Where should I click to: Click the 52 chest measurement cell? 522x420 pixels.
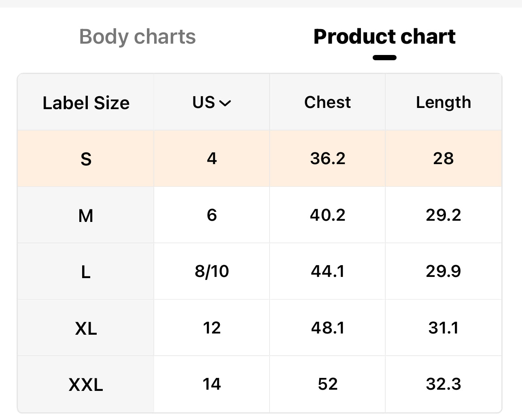pyautogui.click(x=327, y=384)
